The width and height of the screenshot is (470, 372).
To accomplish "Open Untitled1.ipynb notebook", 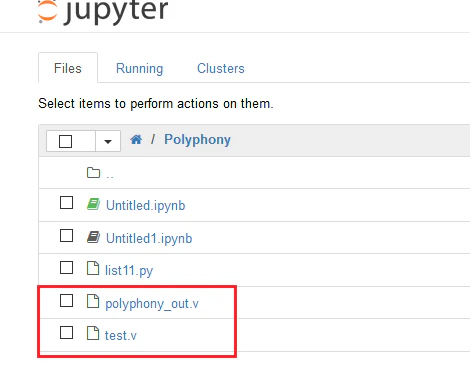I will coord(149,239).
